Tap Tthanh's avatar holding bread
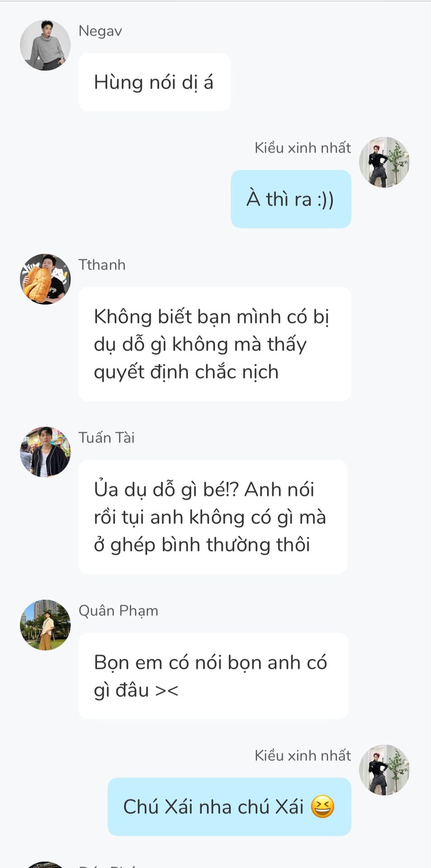The image size is (431, 868). click(x=45, y=279)
